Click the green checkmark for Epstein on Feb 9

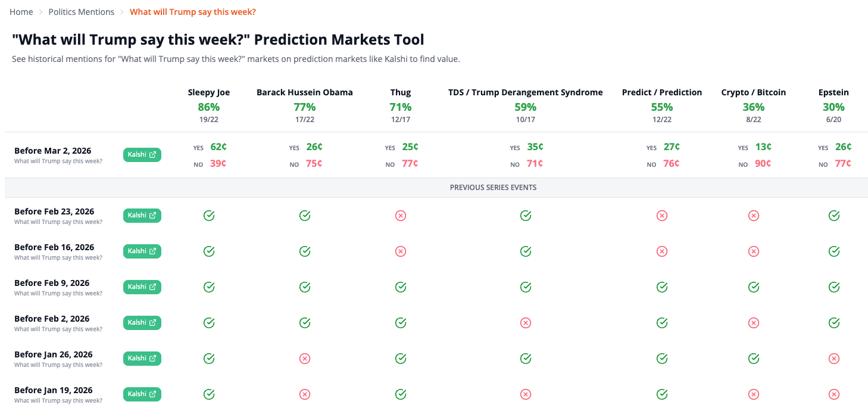click(833, 287)
